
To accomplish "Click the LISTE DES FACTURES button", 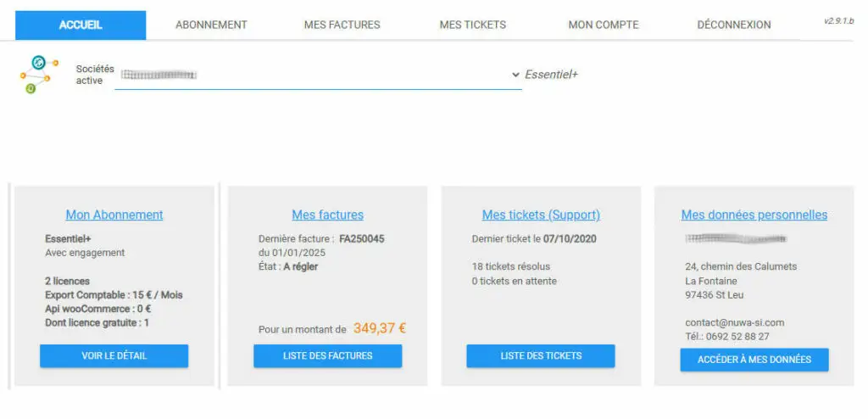I will pyautogui.click(x=327, y=355).
